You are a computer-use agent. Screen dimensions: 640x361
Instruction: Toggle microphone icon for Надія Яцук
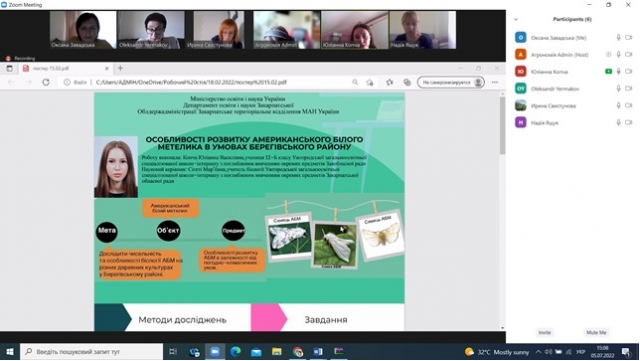pos(619,123)
